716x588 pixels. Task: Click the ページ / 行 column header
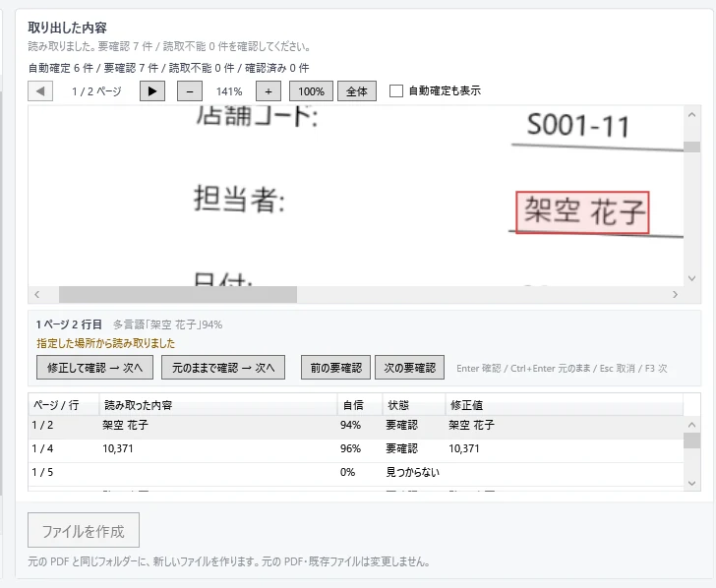tap(64, 405)
